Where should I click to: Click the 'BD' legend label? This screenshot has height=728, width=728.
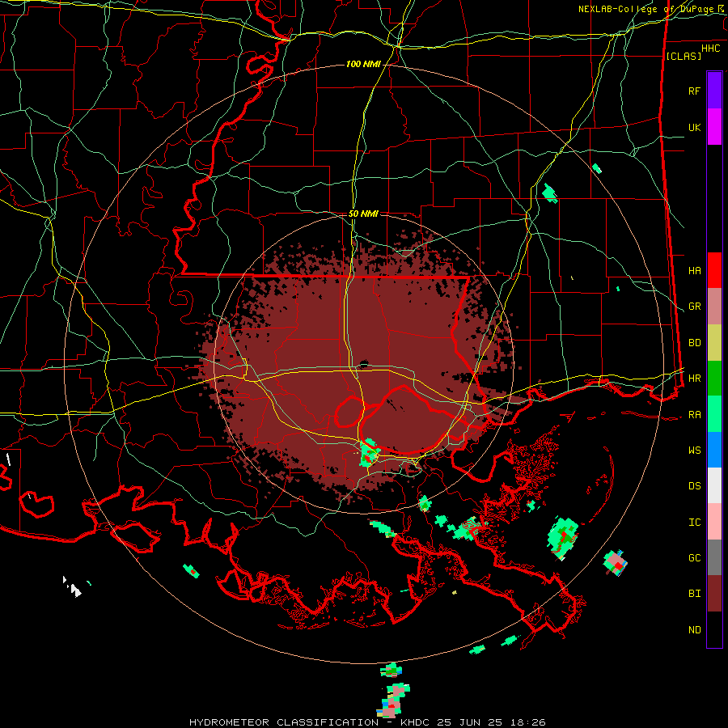694,343
